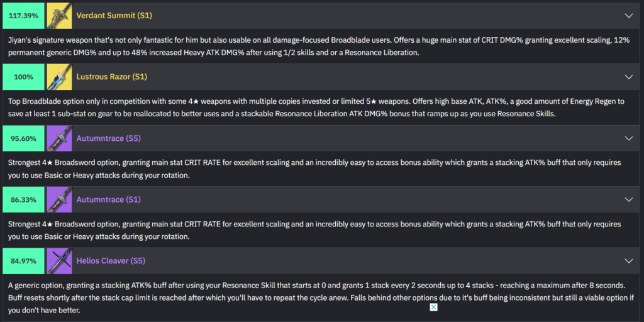Viewport: 644px width, 322px height.
Task: Click the Verdant Summit (S1) title
Action: pyautogui.click(x=114, y=15)
